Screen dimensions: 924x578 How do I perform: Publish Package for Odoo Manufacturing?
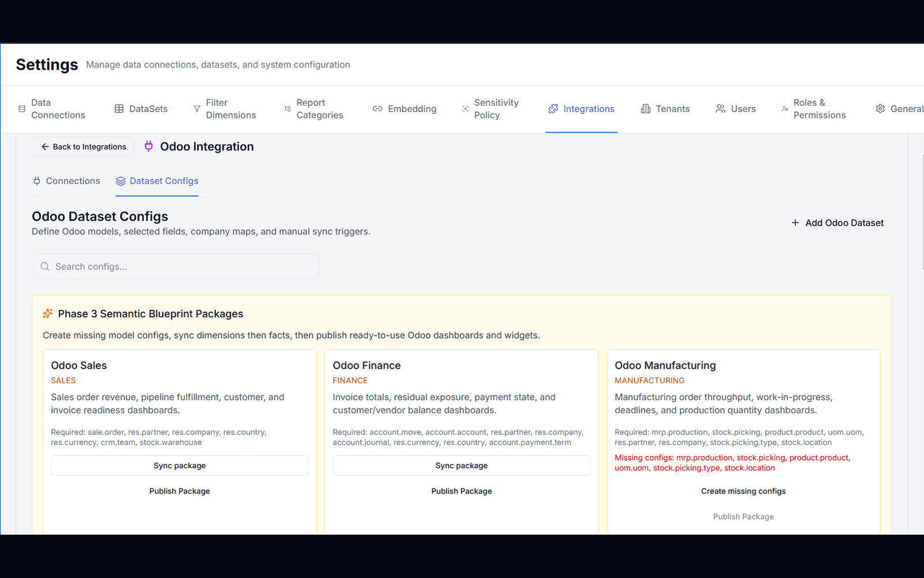pyautogui.click(x=743, y=516)
